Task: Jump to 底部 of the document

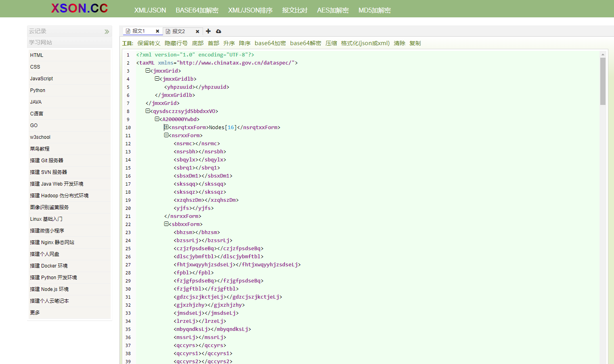Action: [198, 43]
